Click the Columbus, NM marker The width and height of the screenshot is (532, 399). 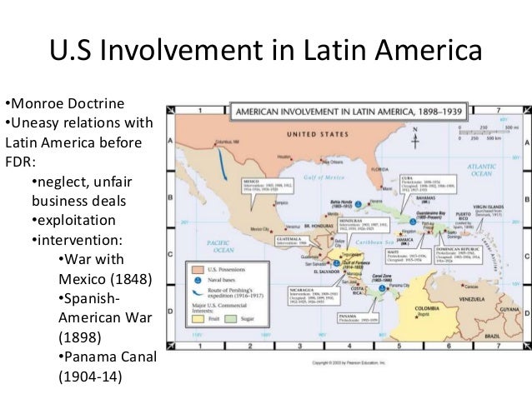(x=214, y=144)
